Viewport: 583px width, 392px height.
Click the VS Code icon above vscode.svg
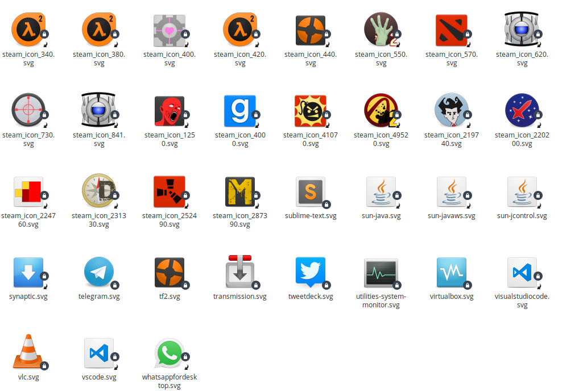tap(99, 353)
